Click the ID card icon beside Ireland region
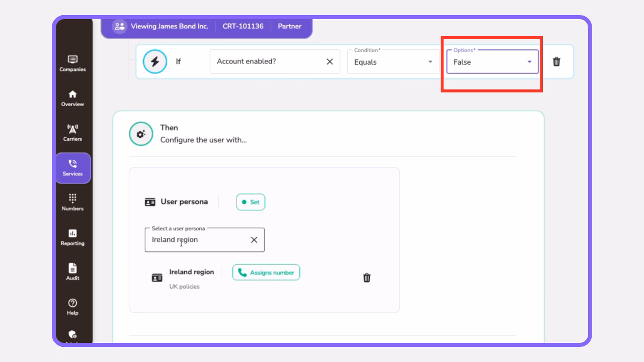Viewport: 644px width, 362px height. [x=157, y=278]
